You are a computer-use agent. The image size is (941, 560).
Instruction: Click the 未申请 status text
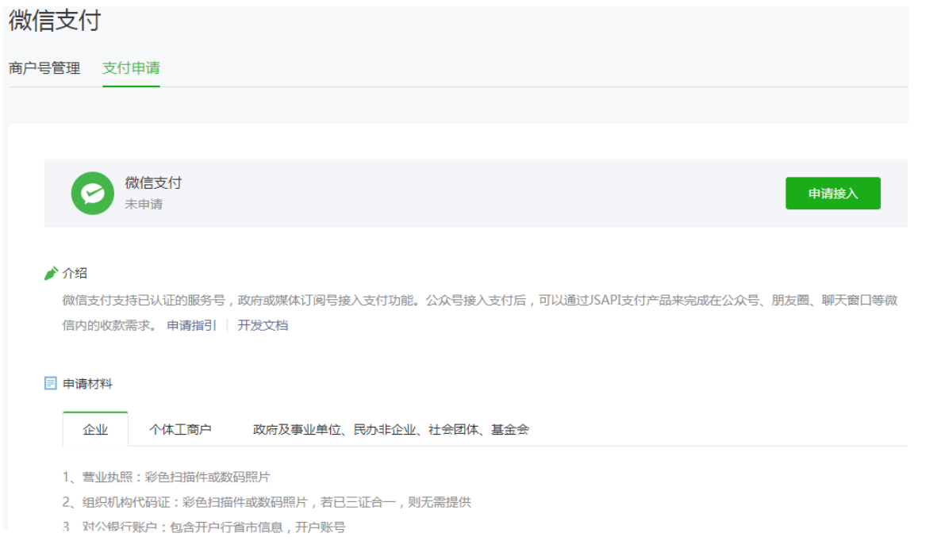point(144,204)
